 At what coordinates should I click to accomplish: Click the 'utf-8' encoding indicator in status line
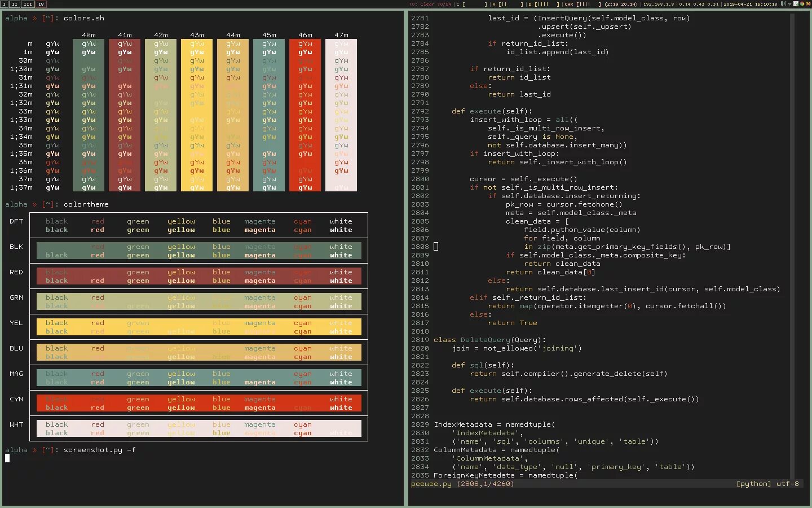pos(788,484)
